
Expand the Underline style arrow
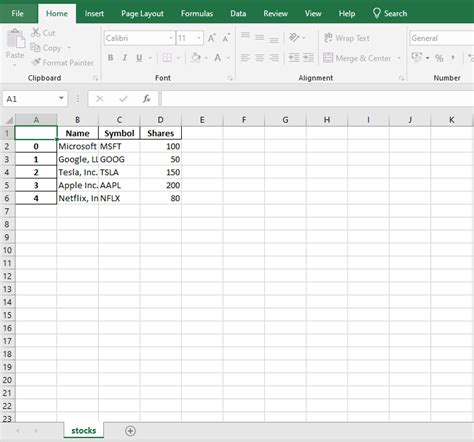click(150, 58)
